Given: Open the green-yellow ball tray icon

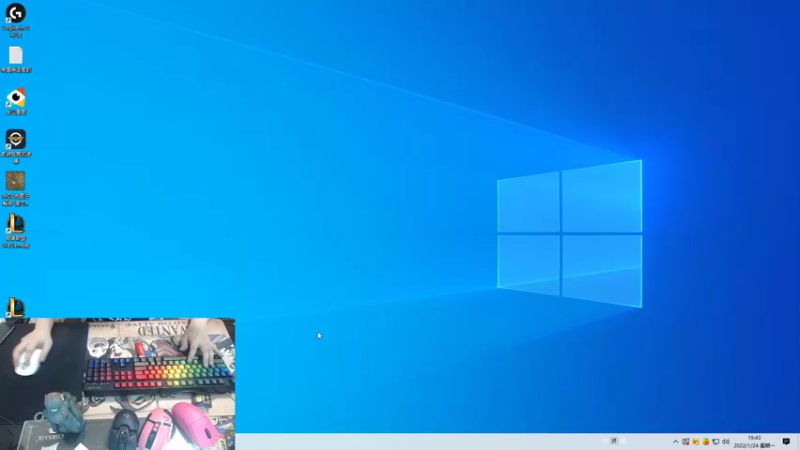Looking at the screenshot, I should tap(706, 442).
